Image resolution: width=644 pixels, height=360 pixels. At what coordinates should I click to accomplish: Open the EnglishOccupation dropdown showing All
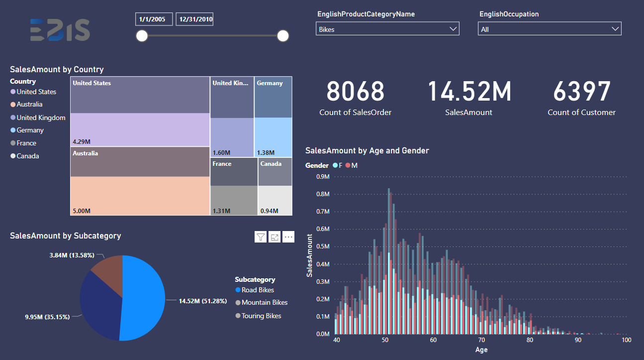point(550,29)
